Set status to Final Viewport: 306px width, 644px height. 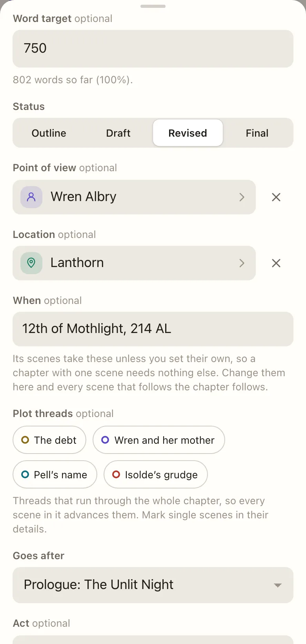coord(257,133)
